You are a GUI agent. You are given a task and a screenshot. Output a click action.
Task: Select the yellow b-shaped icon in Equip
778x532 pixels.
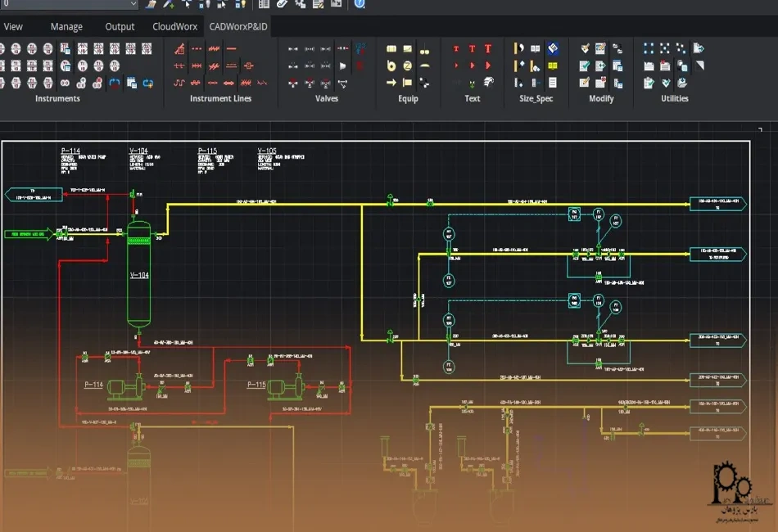pos(391,65)
